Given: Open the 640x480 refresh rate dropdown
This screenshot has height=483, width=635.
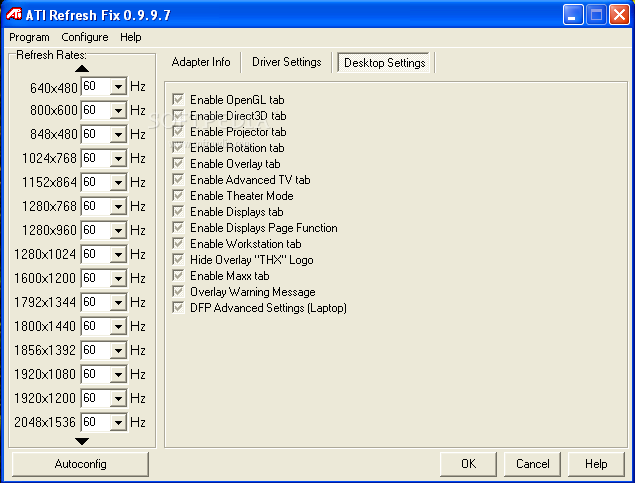Looking at the screenshot, I should pyautogui.click(x=118, y=87).
